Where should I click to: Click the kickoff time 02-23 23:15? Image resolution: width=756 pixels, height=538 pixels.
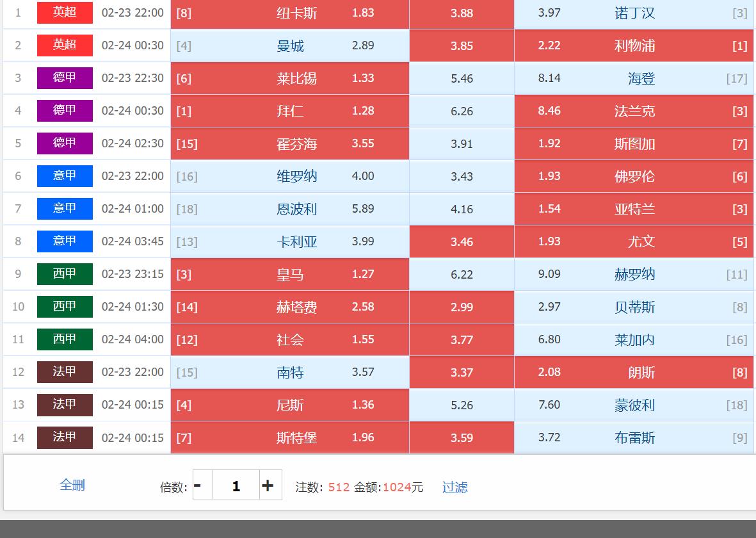pos(133,274)
